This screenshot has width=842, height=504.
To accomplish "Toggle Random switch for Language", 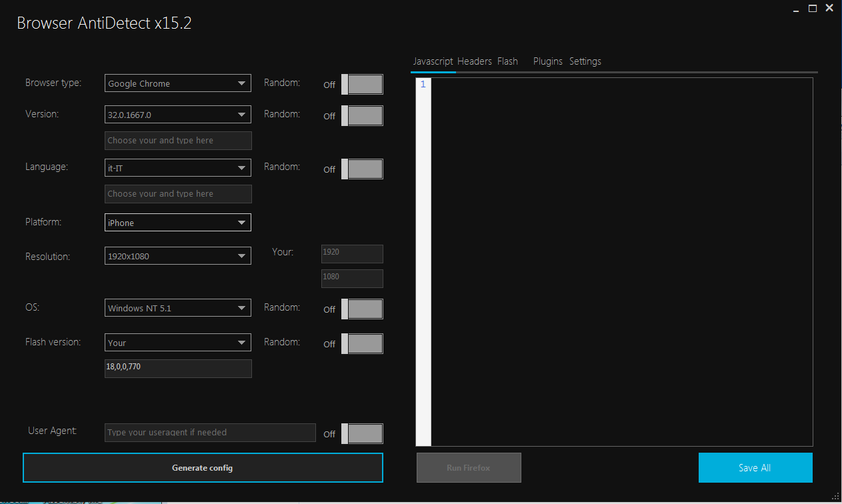I will click(362, 169).
